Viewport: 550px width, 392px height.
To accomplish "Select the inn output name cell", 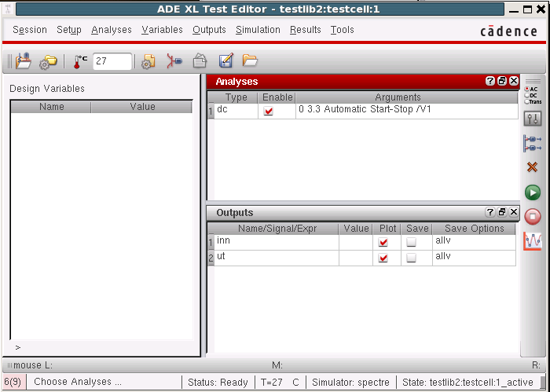I will click(x=277, y=242).
